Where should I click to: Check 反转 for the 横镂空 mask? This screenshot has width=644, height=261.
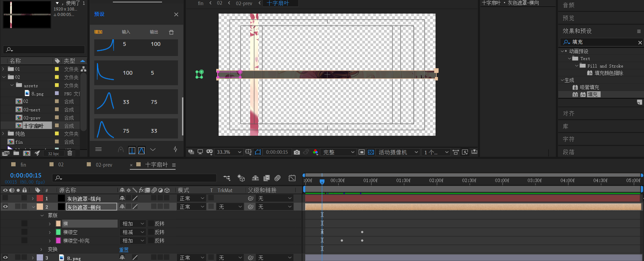pyautogui.click(x=150, y=232)
